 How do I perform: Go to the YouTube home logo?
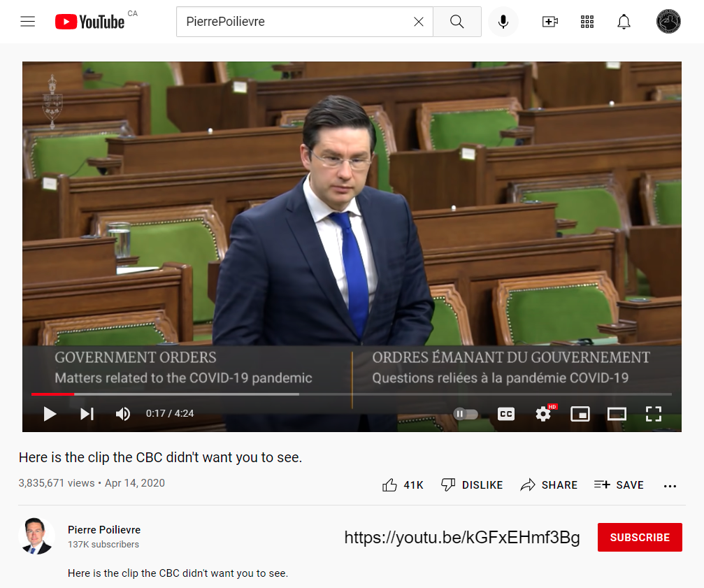89,22
